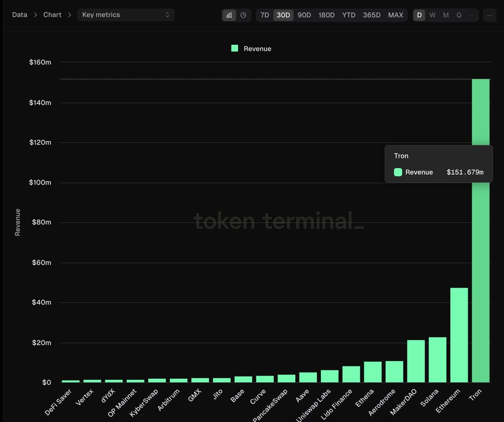Click the MakerDAO revenue bar
The width and height of the screenshot is (504, 422).
(416, 361)
